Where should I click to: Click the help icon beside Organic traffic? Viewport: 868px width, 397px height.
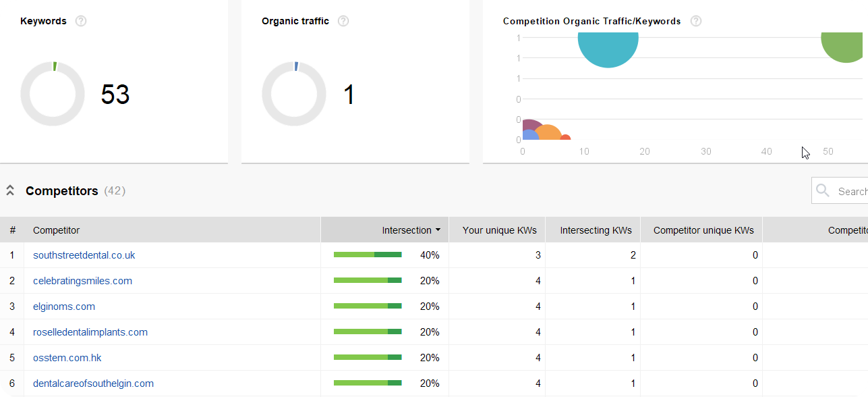click(343, 21)
